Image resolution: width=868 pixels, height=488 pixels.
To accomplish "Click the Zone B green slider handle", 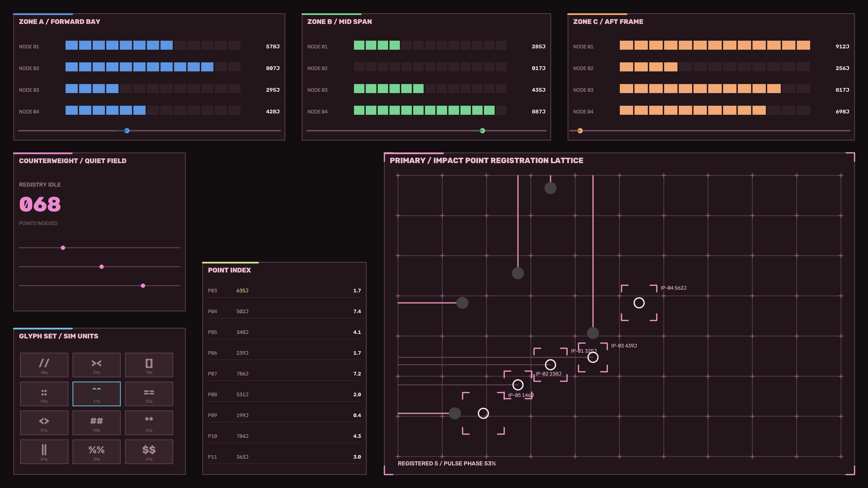I will coord(483,131).
